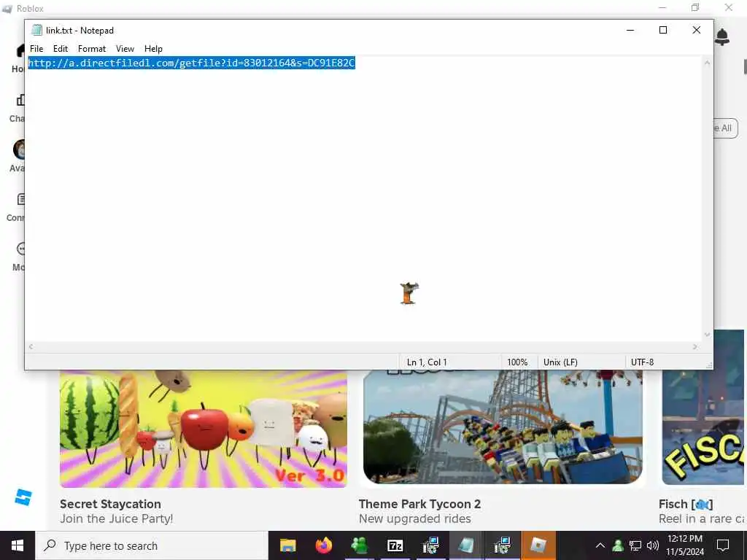
Task: Open the second installer taskbar icon
Action: click(502, 545)
